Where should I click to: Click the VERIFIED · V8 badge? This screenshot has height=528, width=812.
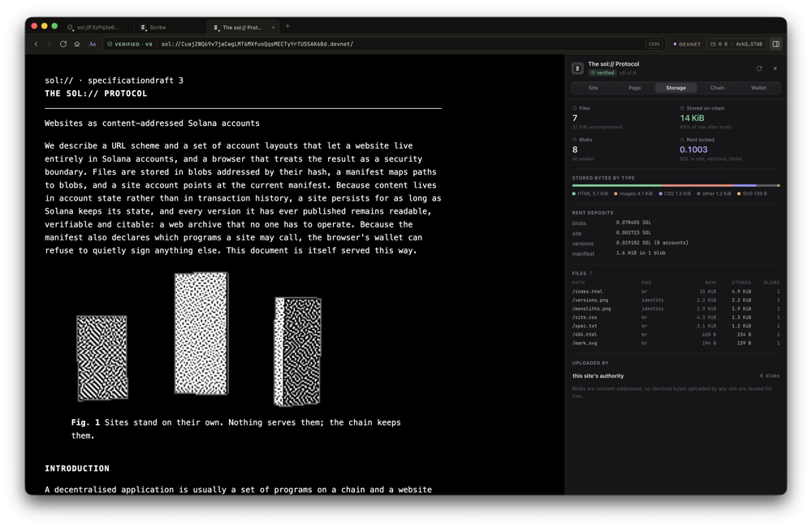[x=130, y=44]
